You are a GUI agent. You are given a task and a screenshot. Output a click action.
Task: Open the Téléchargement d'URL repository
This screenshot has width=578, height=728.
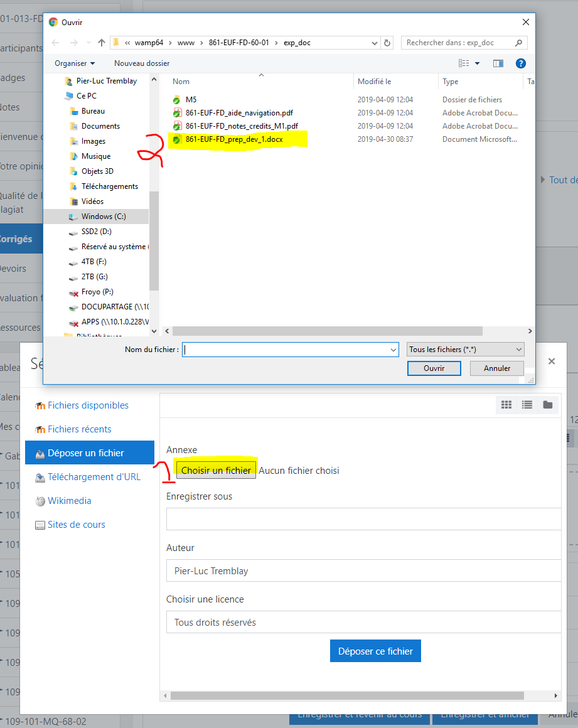click(94, 477)
